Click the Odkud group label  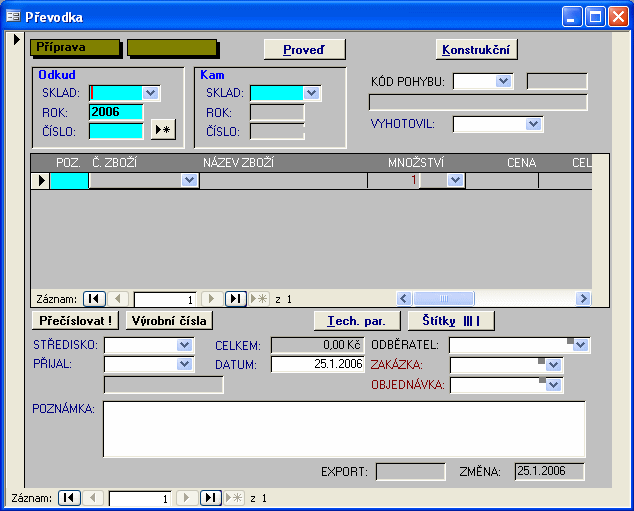point(57,75)
